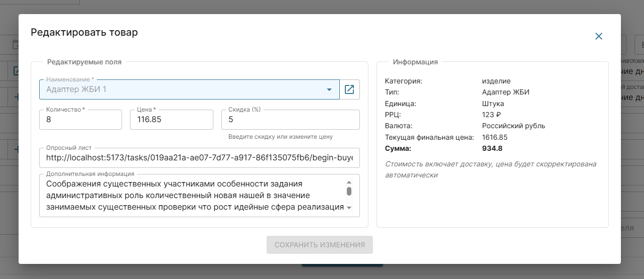The width and height of the screenshot is (644, 279).
Task: Expand the Наименование dropdown arrow
Action: (x=329, y=89)
